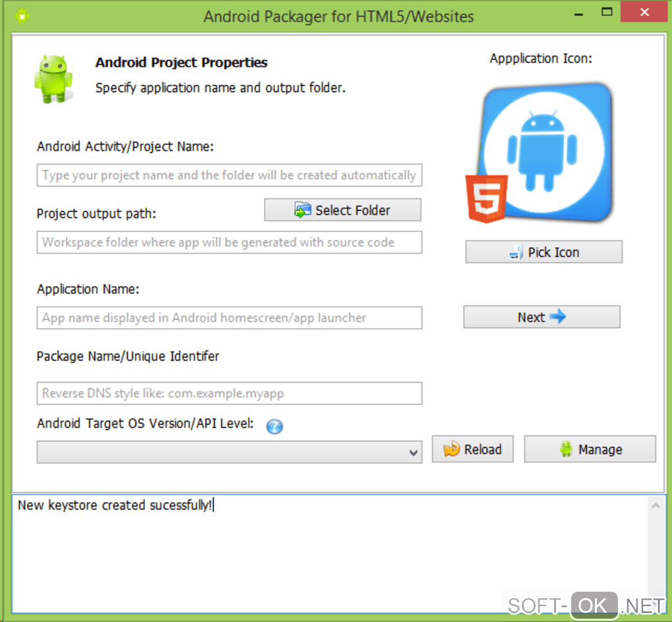Click inside the keystore log output area
Image resolution: width=672 pixels, height=622 pixels.
coord(330,554)
